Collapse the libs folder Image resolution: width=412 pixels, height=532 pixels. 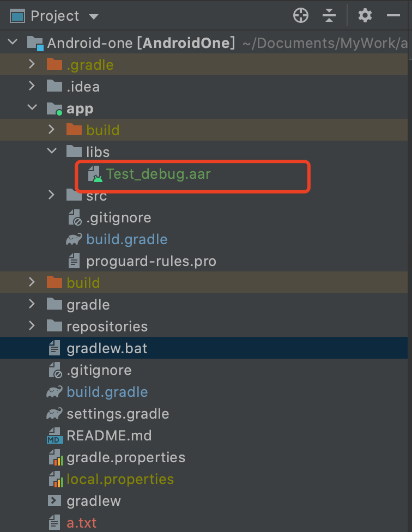tap(52, 152)
